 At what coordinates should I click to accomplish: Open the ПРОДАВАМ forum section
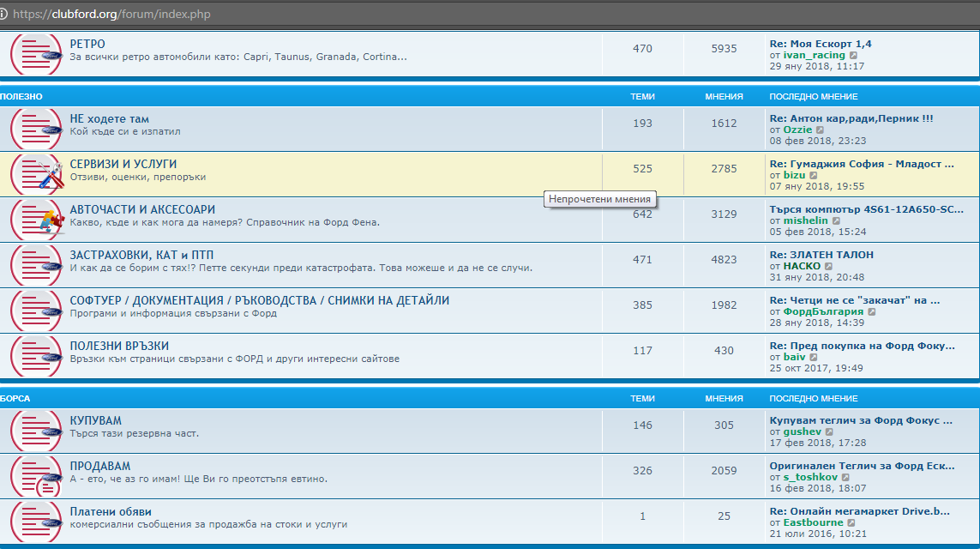click(x=99, y=466)
